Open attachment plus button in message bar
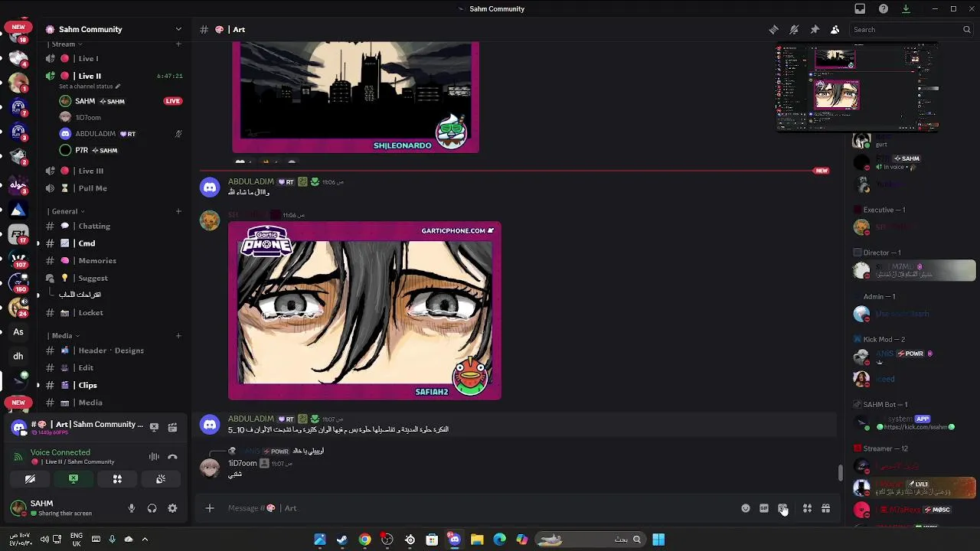The width and height of the screenshot is (980, 551). pos(210,508)
